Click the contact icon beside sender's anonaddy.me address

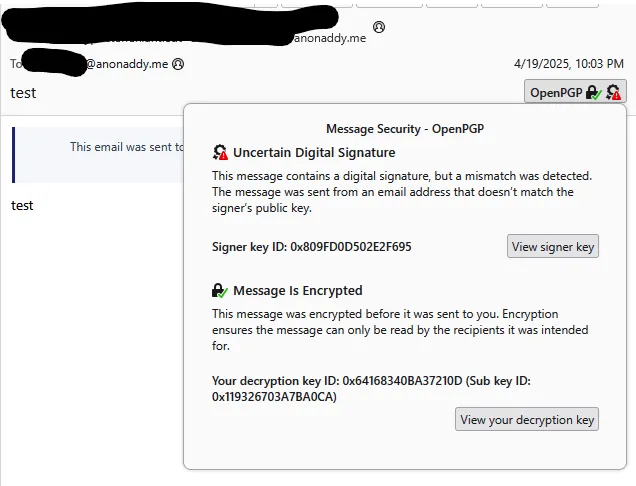tap(379, 27)
